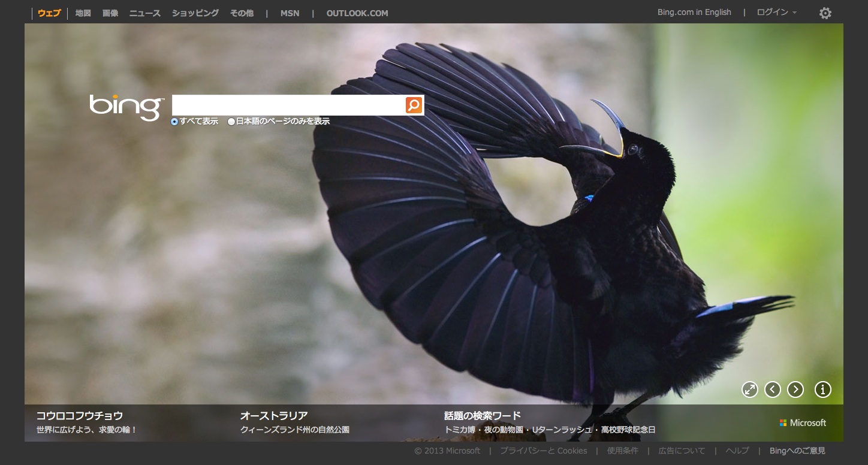Viewport: 868px width, 465px height.
Task: Click the コウロコフウチョウ headline link
Action: point(80,415)
